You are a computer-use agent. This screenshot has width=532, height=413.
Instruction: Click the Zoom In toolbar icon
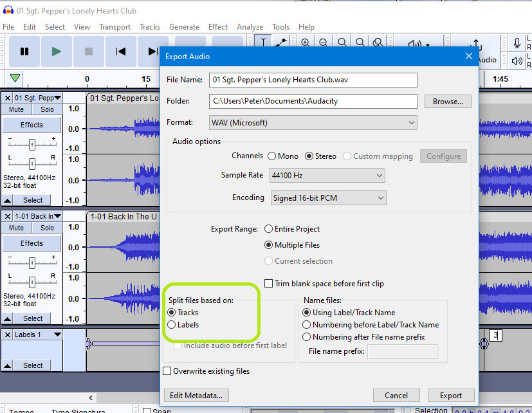click(304, 41)
